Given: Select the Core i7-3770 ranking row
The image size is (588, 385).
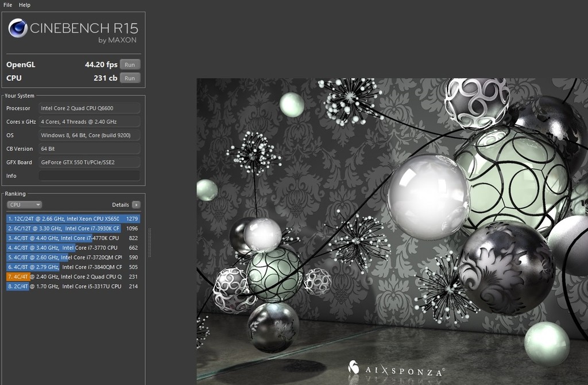Looking at the screenshot, I should coord(73,248).
